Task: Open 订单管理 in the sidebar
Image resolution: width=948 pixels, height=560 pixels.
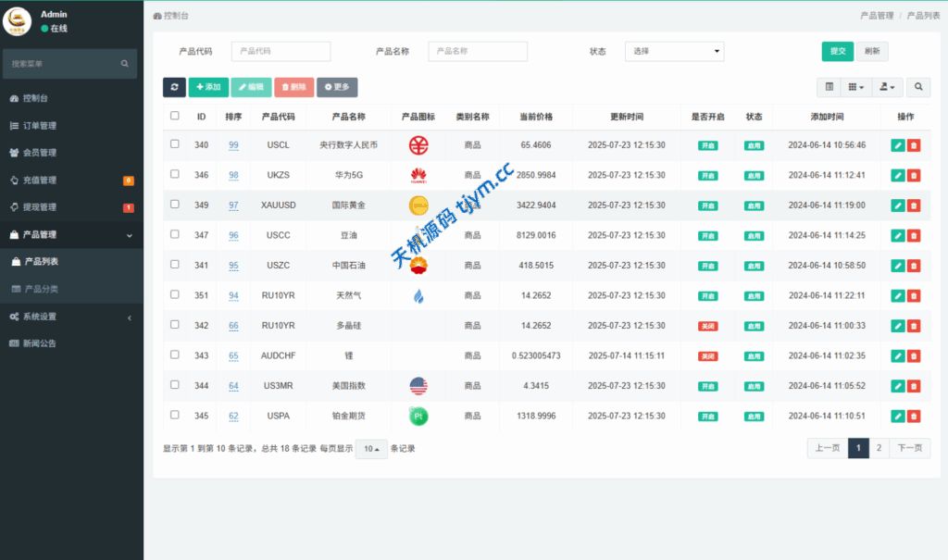Action: (x=40, y=126)
